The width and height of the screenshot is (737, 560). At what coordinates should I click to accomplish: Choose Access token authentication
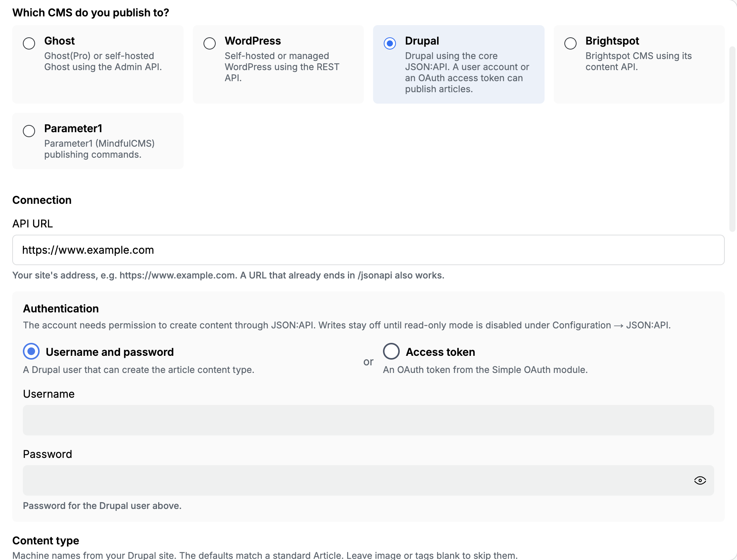point(391,351)
